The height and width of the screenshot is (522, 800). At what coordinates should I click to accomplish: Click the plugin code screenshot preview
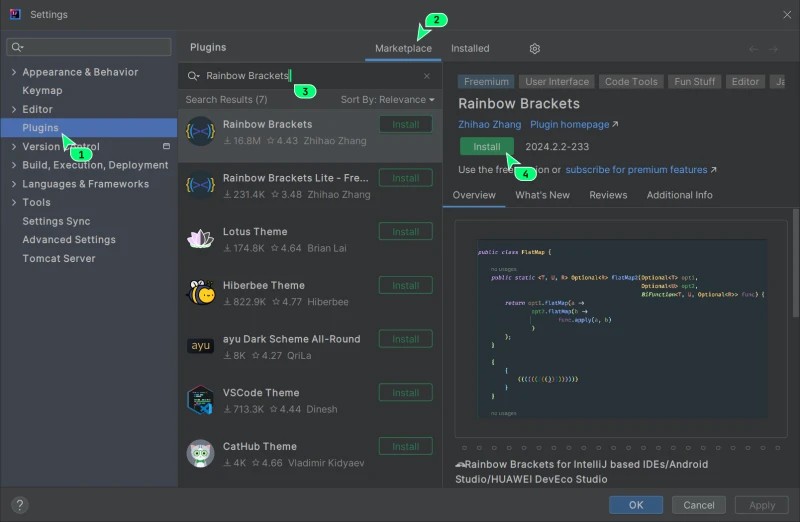(622, 329)
